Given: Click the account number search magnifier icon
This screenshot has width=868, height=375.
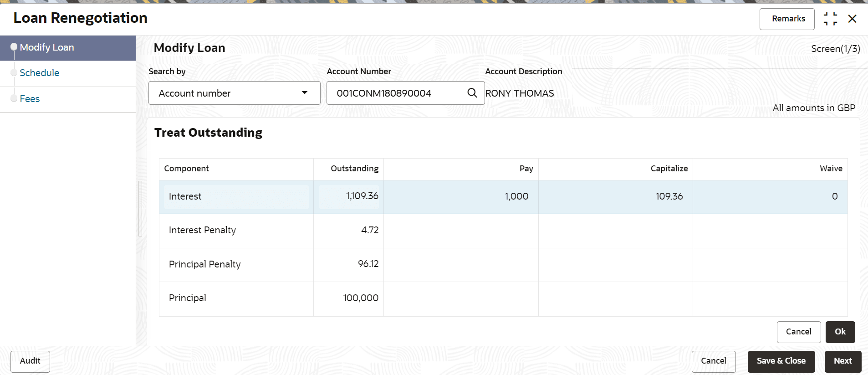Looking at the screenshot, I should pos(472,93).
